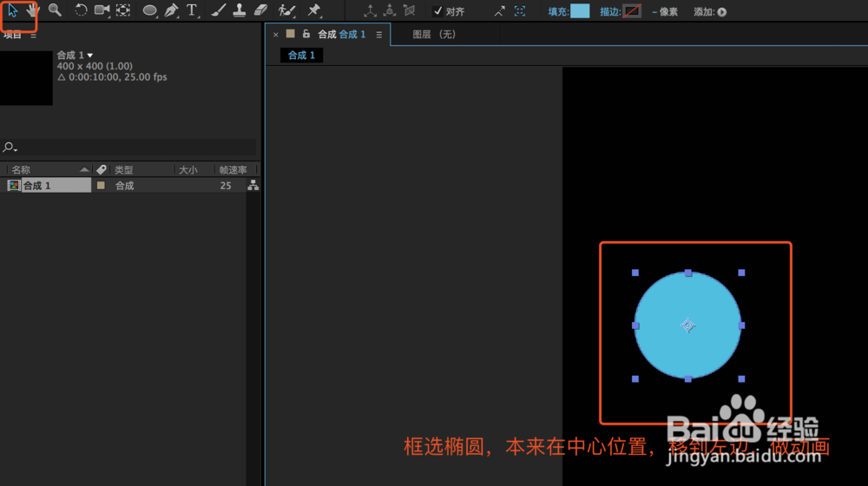Toggle the 对齐 snapping checkbox
This screenshot has height=486, width=868.
[437, 11]
